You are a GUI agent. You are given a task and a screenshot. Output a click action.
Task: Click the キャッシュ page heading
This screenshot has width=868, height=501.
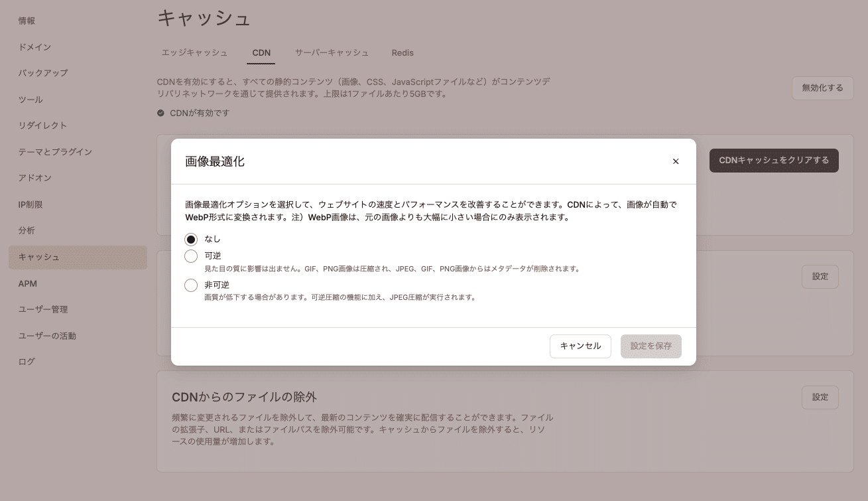(204, 18)
